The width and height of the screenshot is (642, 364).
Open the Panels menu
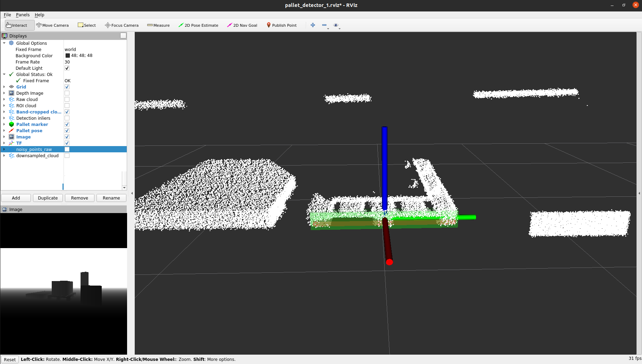tap(23, 15)
